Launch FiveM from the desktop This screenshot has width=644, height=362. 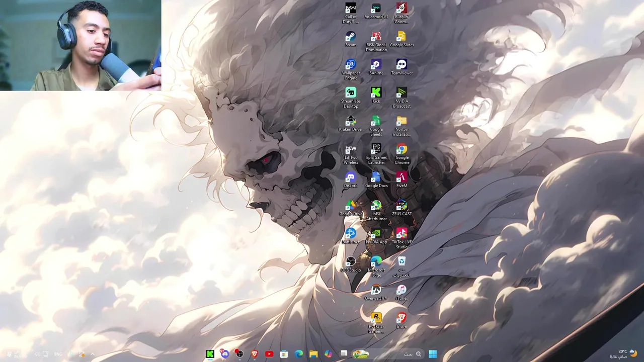pyautogui.click(x=401, y=180)
